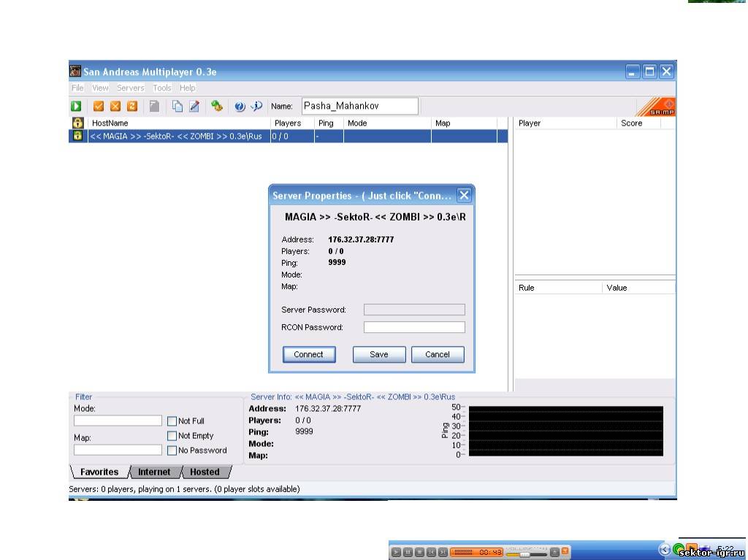Click the Score column header
This screenshot has width=748, height=560.
click(x=638, y=123)
